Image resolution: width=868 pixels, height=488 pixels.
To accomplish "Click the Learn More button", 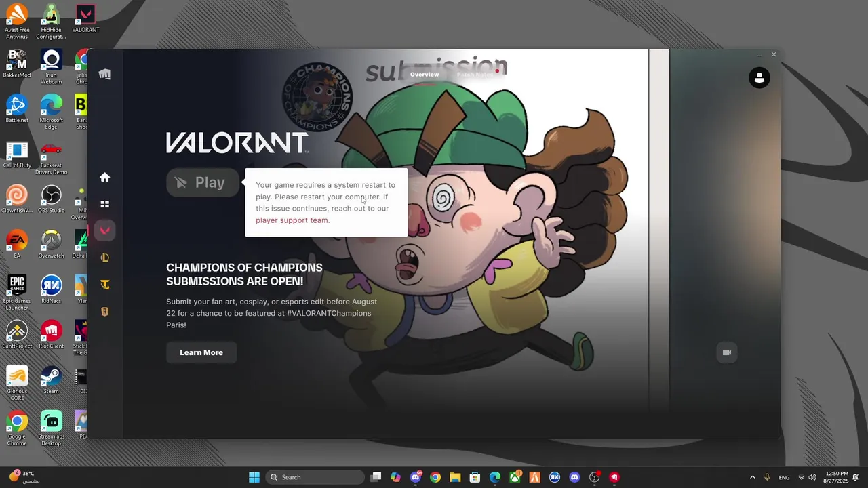I will click(x=201, y=352).
